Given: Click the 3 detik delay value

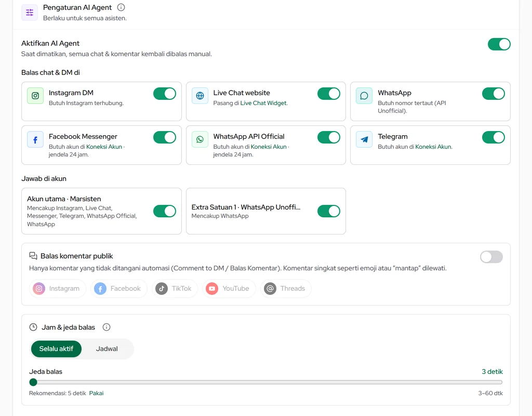Looking at the screenshot, I should click(x=493, y=371).
